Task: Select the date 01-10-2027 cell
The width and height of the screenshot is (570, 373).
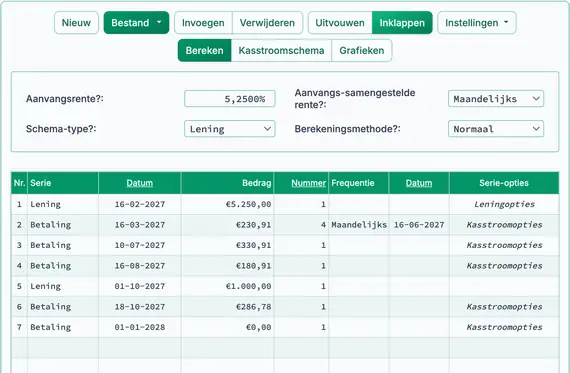Action: point(140,286)
